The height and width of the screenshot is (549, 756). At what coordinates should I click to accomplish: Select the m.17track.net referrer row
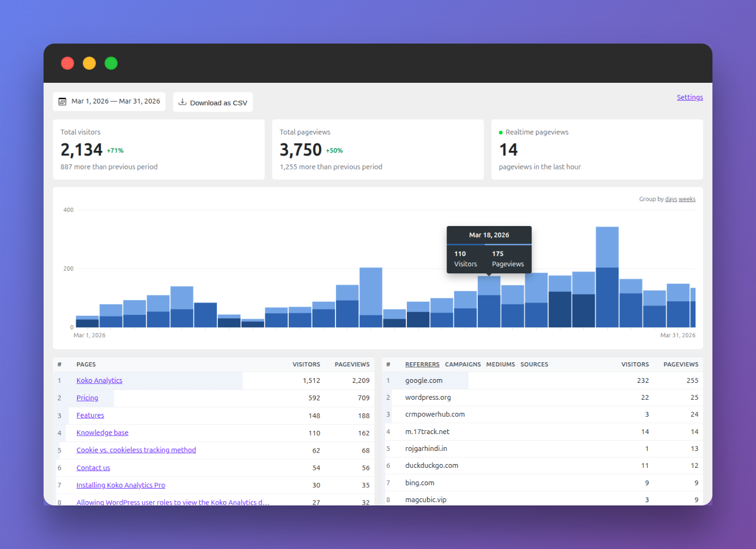tap(544, 432)
